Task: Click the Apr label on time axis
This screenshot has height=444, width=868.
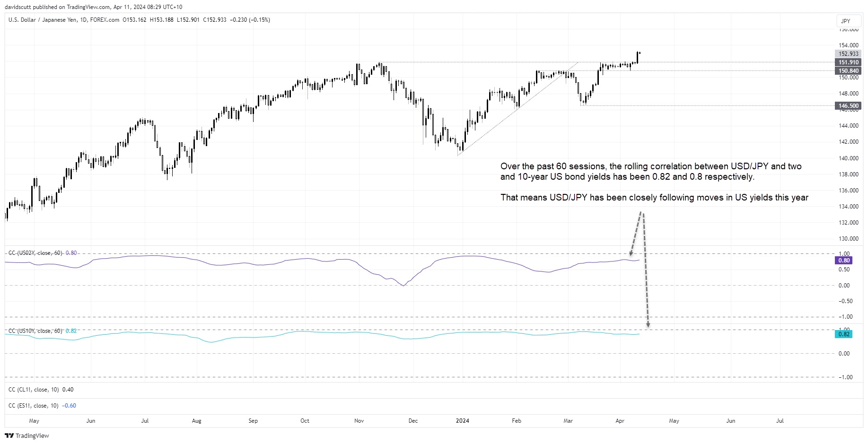Action: pyautogui.click(x=620, y=421)
